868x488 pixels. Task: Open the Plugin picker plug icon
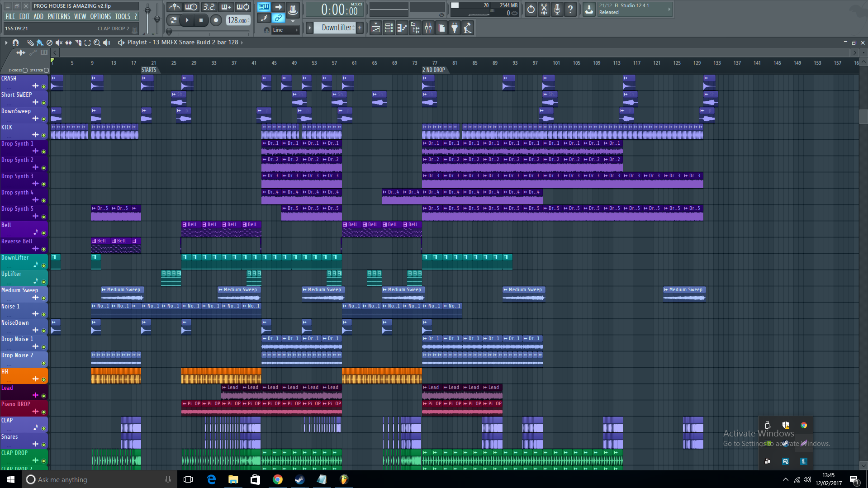455,28
